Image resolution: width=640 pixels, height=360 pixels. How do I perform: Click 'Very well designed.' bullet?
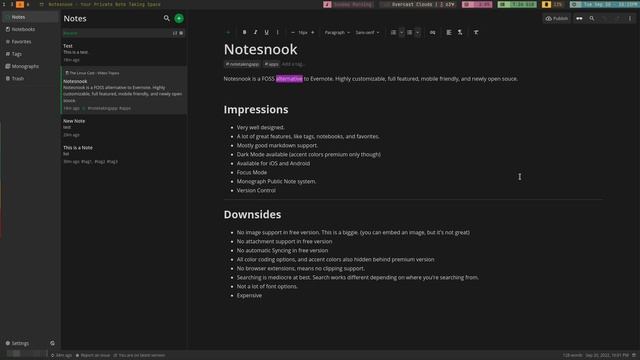[260, 127]
